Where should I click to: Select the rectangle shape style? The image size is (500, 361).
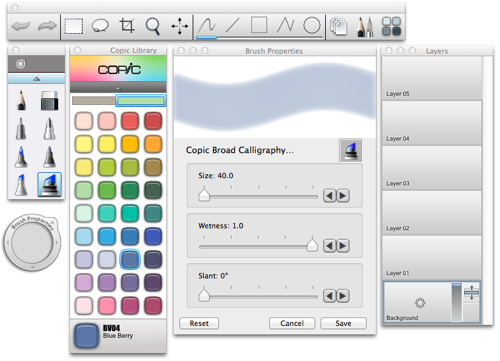tap(259, 25)
